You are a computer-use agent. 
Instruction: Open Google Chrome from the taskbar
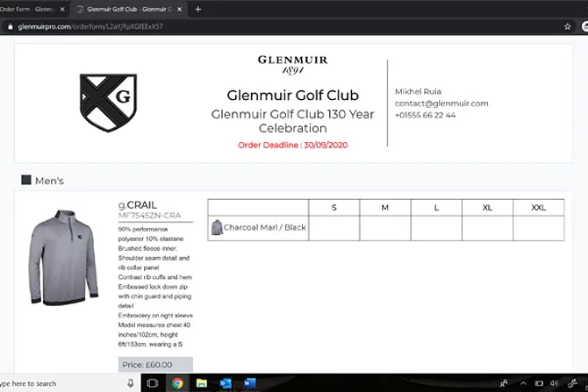(x=177, y=383)
